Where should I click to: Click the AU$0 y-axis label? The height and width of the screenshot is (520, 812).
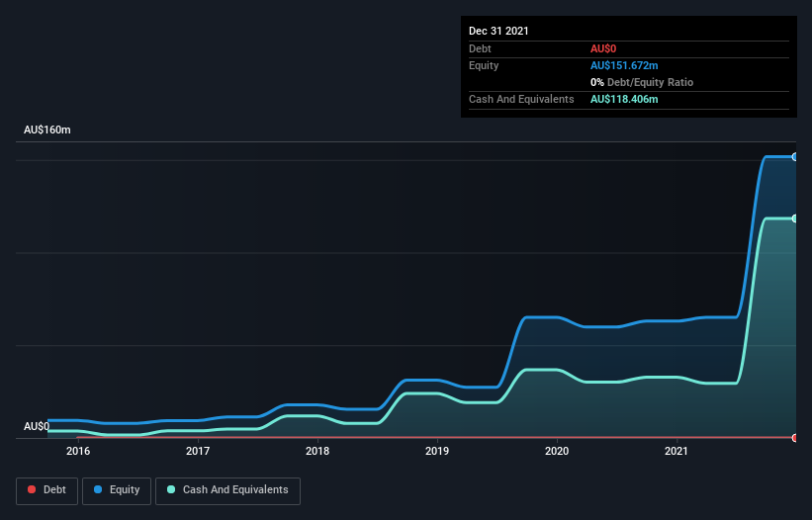37,426
